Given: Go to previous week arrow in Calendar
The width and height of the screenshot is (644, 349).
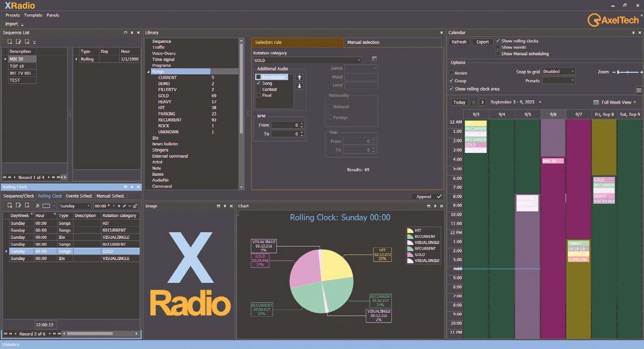Looking at the screenshot, I should coord(474,102).
